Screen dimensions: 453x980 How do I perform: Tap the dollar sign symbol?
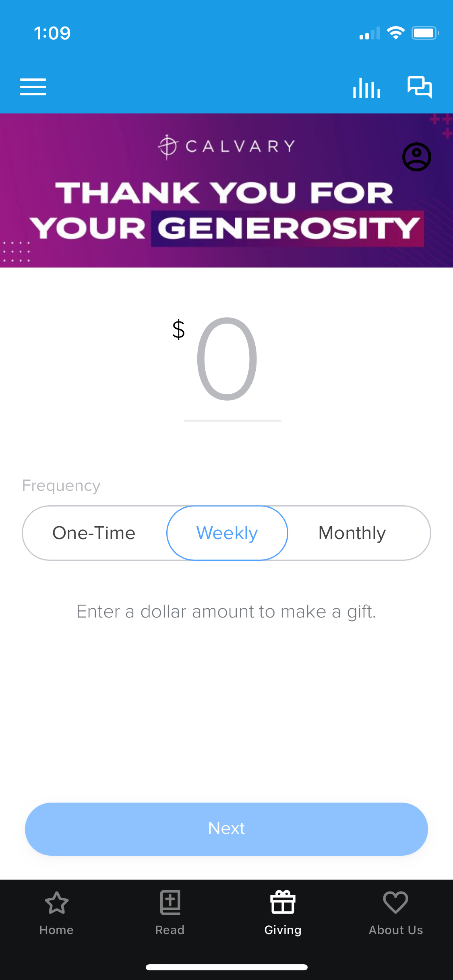pos(178,330)
